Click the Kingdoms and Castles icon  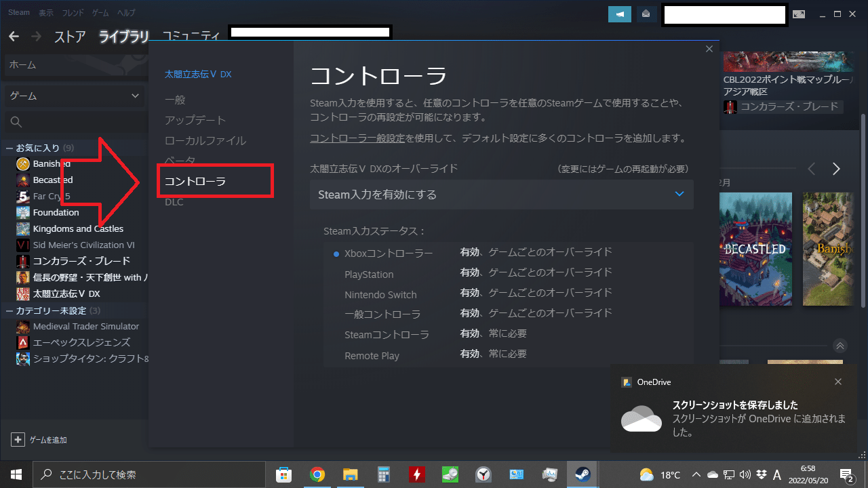pos(23,229)
